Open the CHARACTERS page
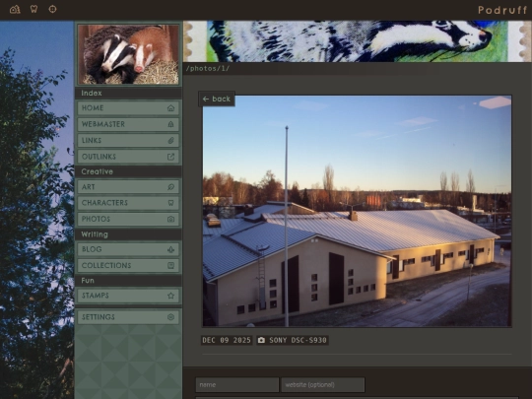 [128, 203]
